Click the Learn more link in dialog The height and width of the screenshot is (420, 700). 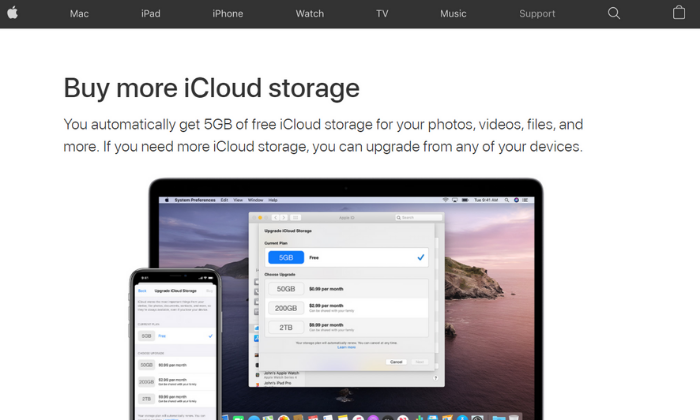tap(346, 347)
